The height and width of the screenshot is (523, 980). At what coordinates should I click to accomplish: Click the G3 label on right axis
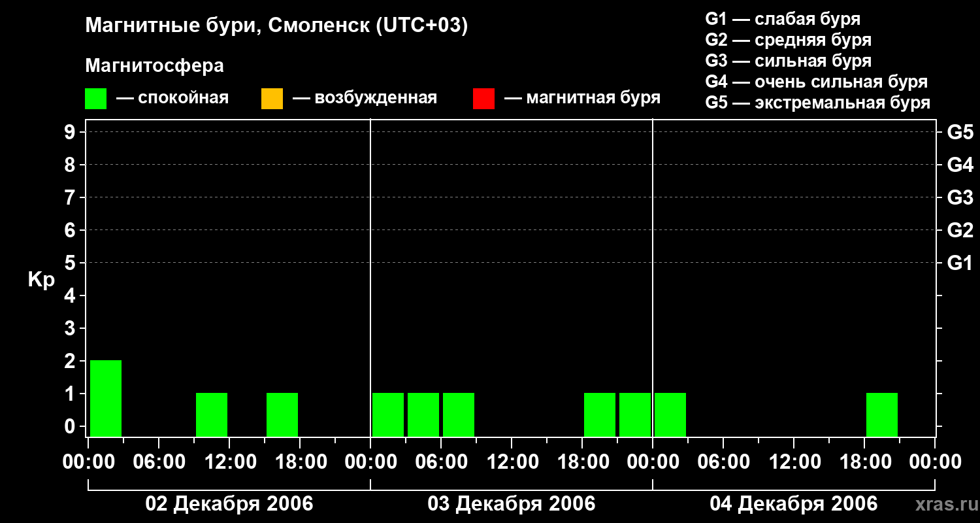(x=960, y=197)
